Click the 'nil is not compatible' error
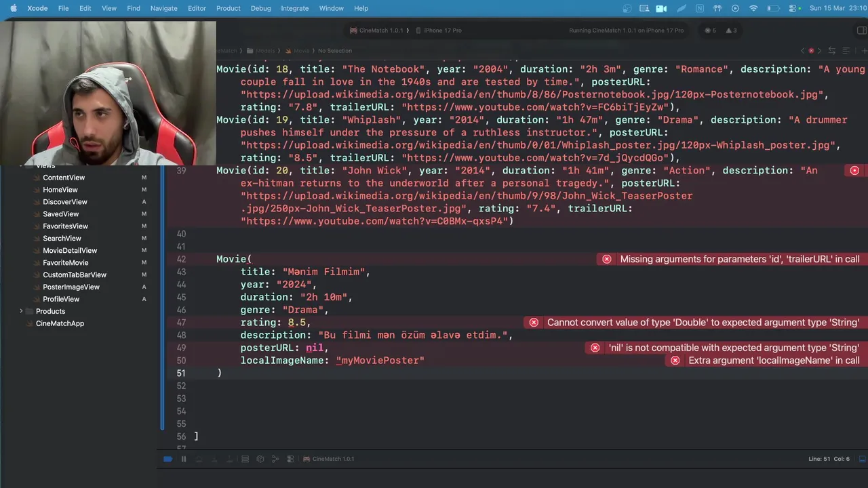 click(x=726, y=348)
